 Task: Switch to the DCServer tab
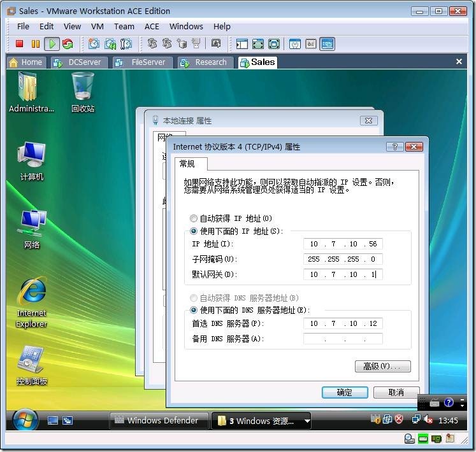coord(80,62)
